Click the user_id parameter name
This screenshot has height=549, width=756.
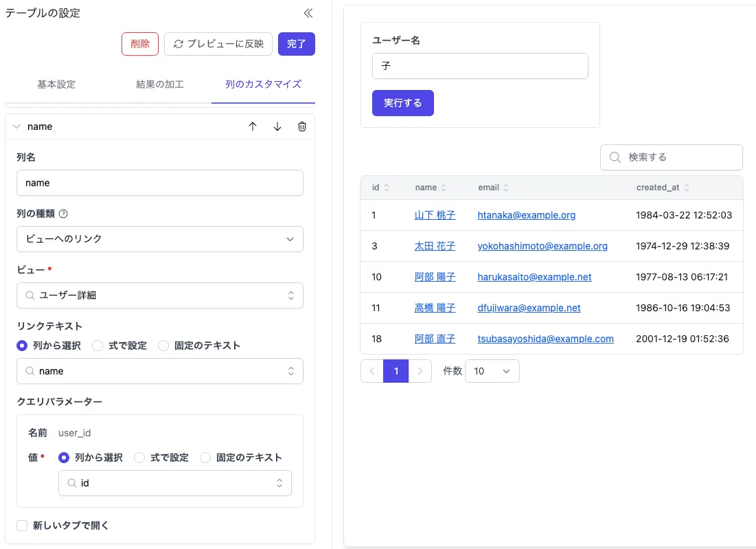[x=74, y=433]
